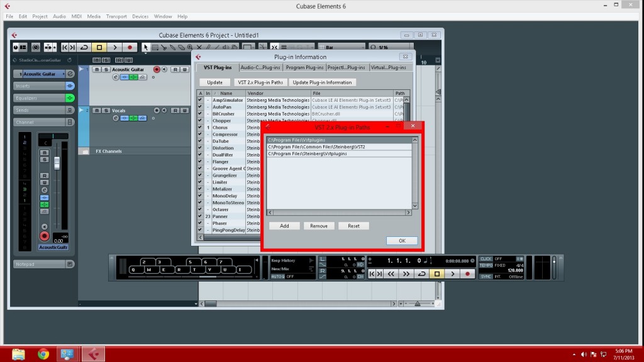The image size is (644, 362).
Task: Mute the Vocals track
Action: [x=96, y=111]
